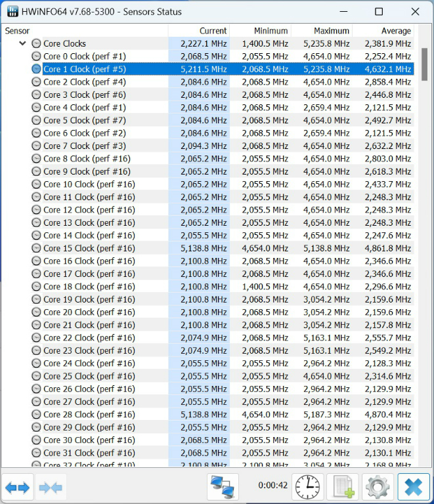Select Core 19 Clock (perf #16) row label
The height and width of the screenshot is (504, 434).
tap(89, 299)
